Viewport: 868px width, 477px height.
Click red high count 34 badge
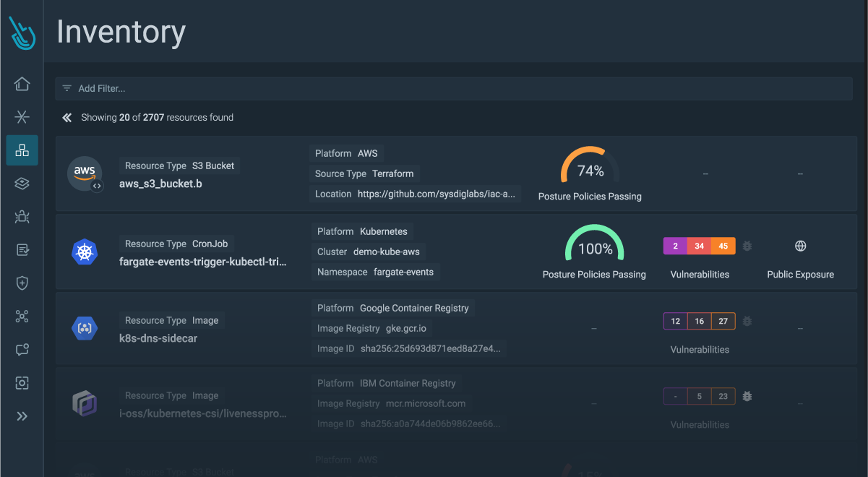tap(699, 246)
